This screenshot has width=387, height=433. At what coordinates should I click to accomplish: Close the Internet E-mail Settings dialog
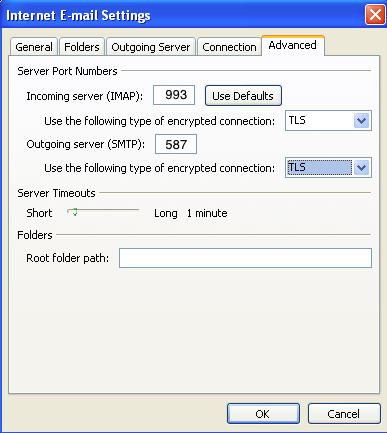375,15
